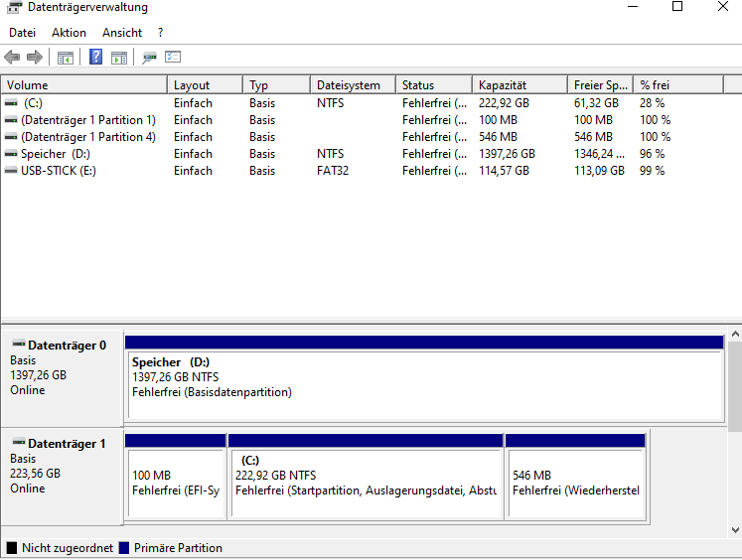Select the Speicher (D:) volume row

[x=362, y=154]
